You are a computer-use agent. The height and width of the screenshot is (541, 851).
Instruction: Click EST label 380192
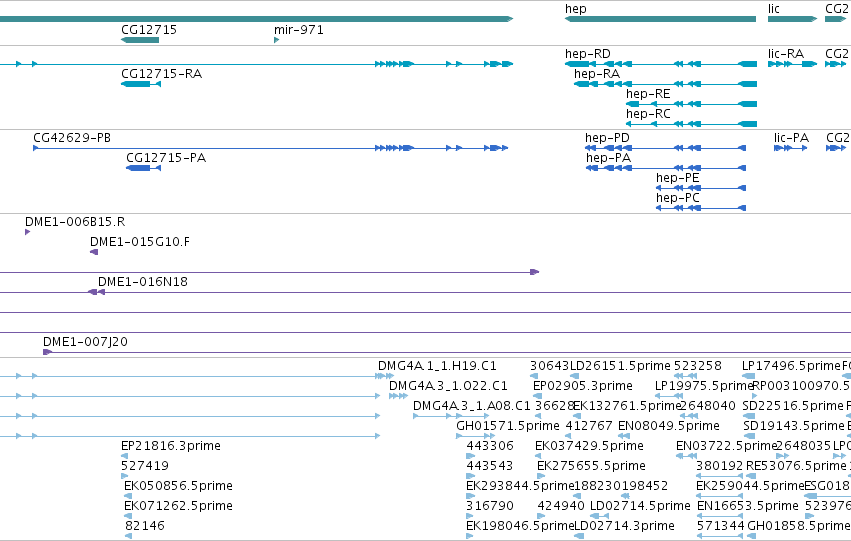pos(720,466)
